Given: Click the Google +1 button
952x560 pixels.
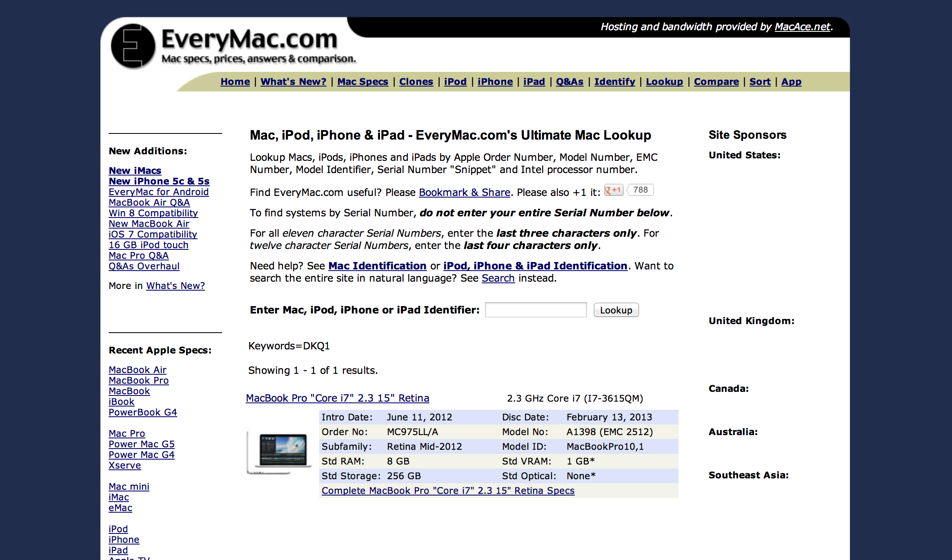Looking at the screenshot, I should point(614,190).
